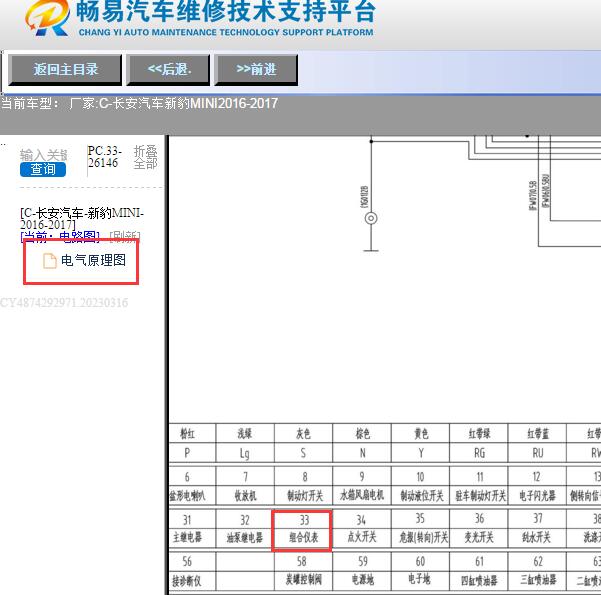Click the Lg color code cell
The height and width of the screenshot is (595, 601).
(x=245, y=453)
